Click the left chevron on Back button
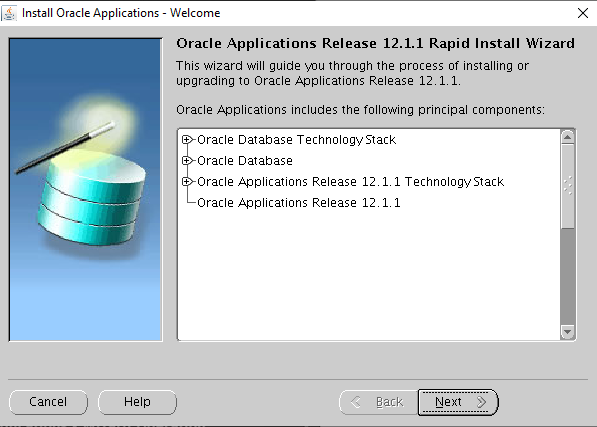Screen dimensions: 597x427 point(356,402)
